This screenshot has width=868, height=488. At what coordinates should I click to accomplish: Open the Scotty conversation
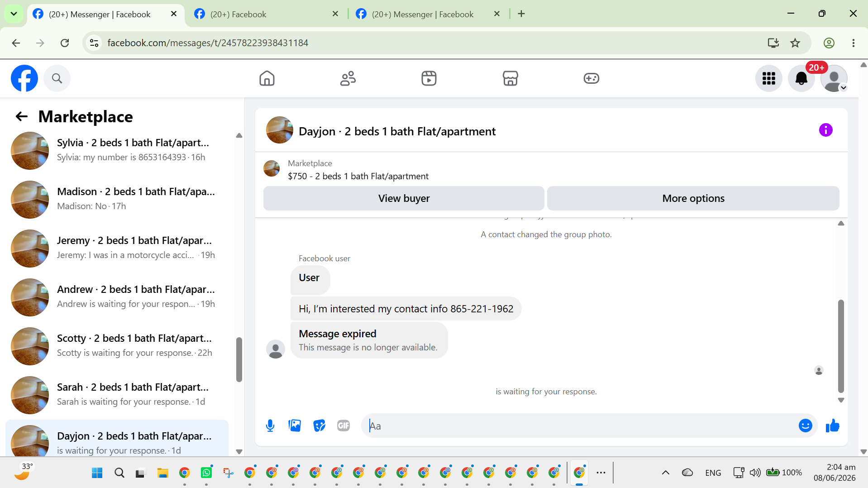click(x=118, y=346)
